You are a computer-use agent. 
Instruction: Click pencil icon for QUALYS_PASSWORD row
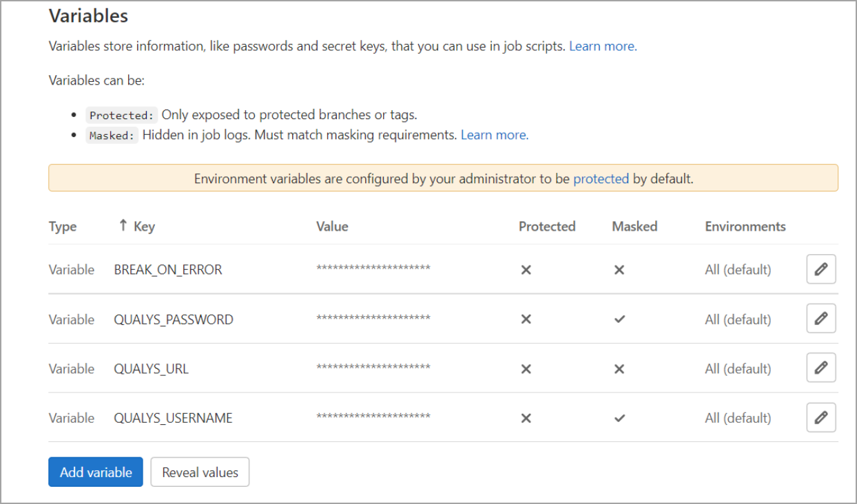(820, 319)
